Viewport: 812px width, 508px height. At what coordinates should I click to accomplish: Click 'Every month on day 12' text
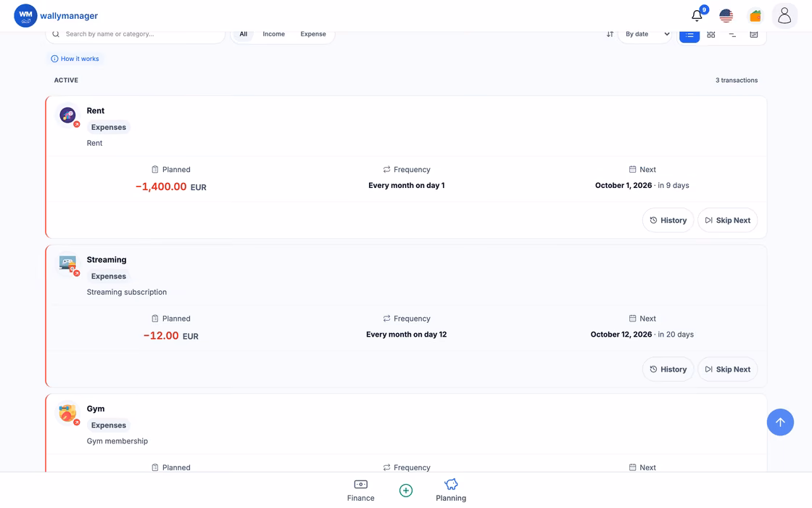tap(407, 335)
